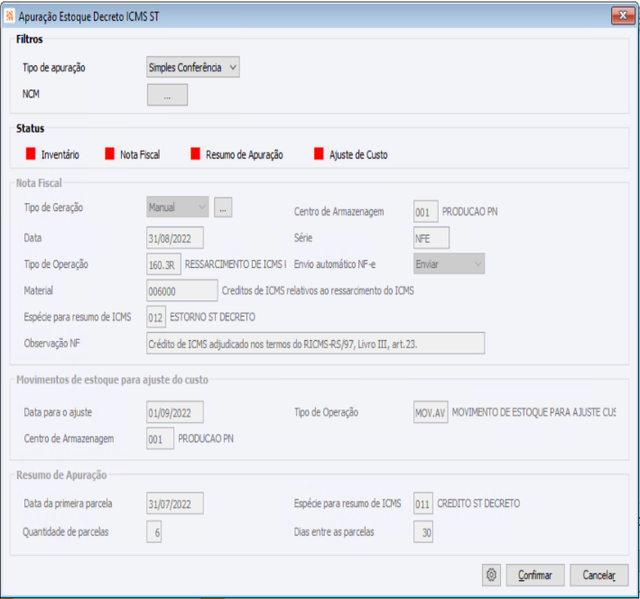The height and width of the screenshot is (599, 640).
Task: Click the Nota Fiscal Centro de Armazenagem 001 field
Action: (426, 211)
